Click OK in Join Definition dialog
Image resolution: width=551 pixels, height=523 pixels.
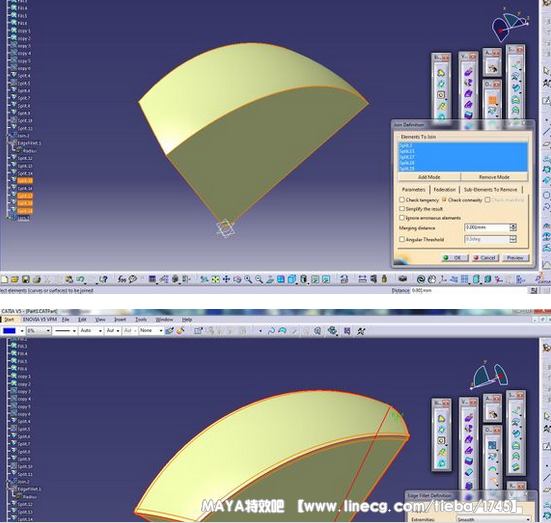coord(455,258)
